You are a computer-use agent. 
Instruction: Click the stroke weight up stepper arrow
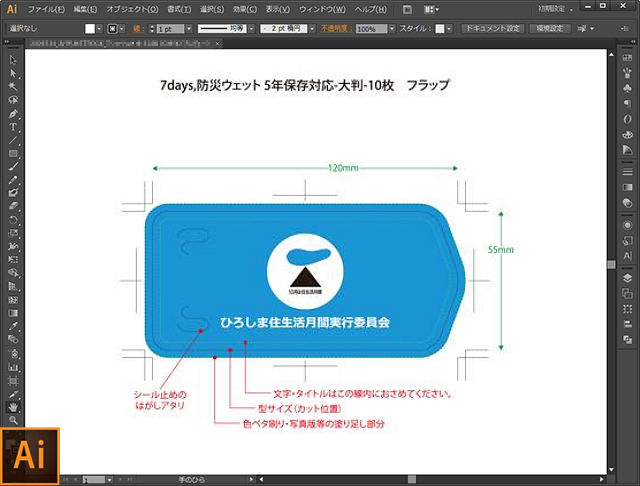point(152,27)
